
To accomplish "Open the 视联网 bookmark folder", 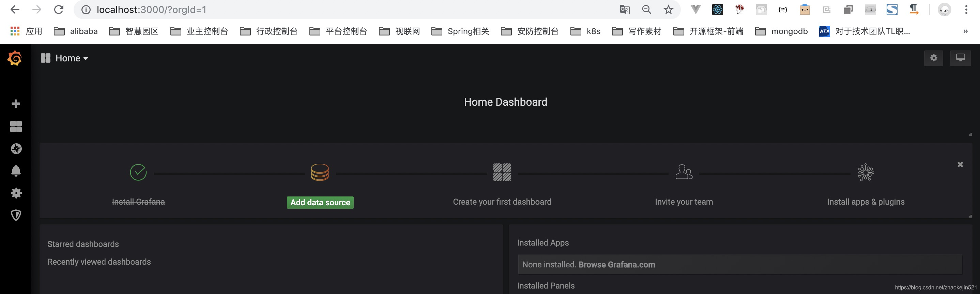I will [x=399, y=31].
